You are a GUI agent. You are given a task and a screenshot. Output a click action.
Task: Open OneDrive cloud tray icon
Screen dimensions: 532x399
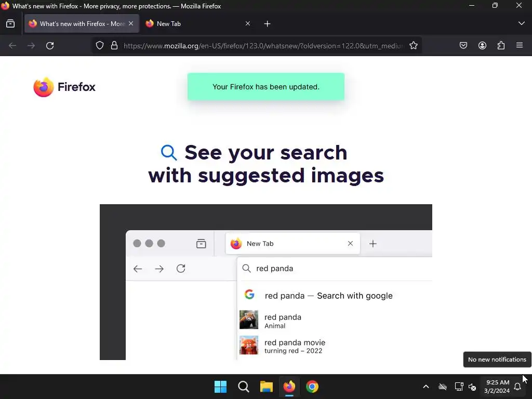point(443,387)
